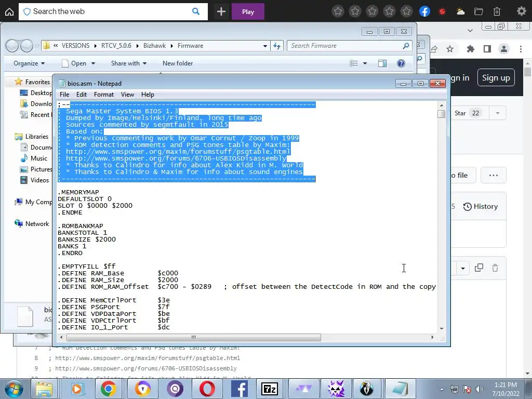Click Open in the Explorer toolbar
The height and width of the screenshot is (399, 532).
point(75,63)
